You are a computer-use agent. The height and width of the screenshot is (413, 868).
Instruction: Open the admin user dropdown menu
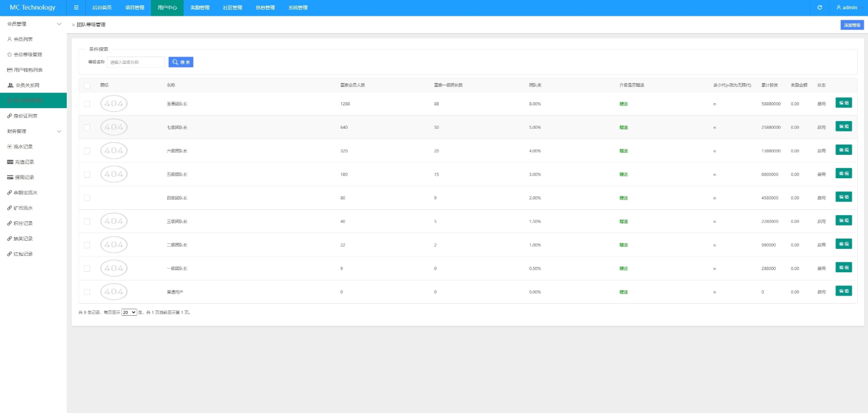tap(849, 8)
